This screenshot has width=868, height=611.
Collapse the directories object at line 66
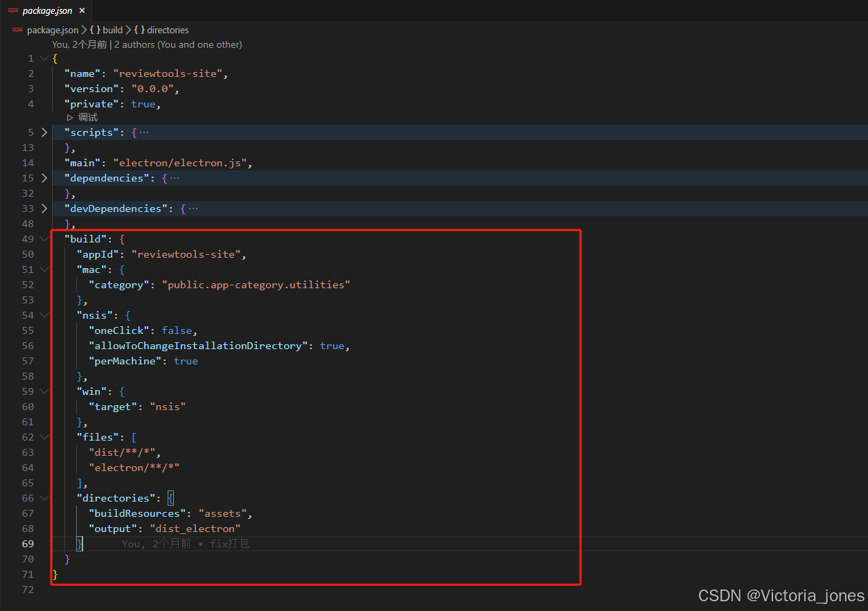tap(44, 497)
